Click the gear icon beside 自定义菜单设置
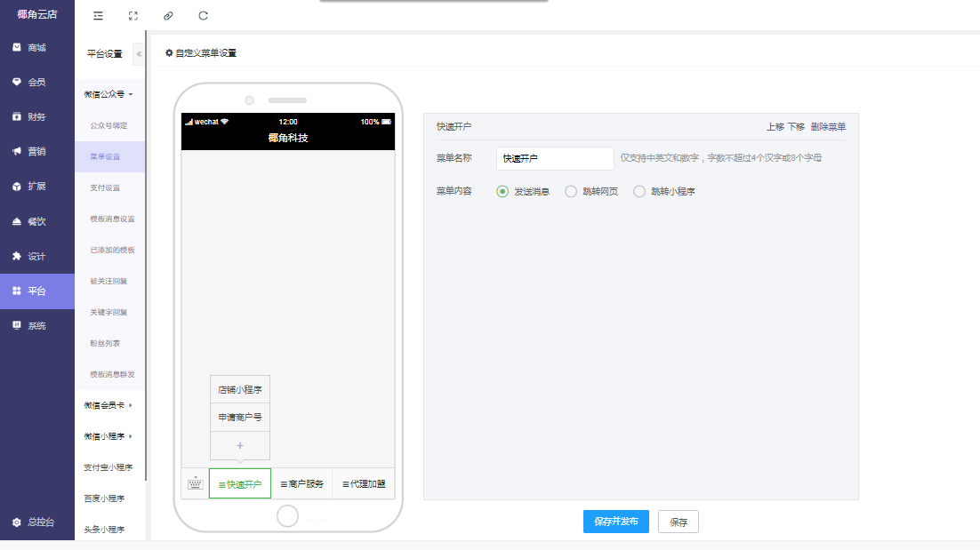 [169, 53]
